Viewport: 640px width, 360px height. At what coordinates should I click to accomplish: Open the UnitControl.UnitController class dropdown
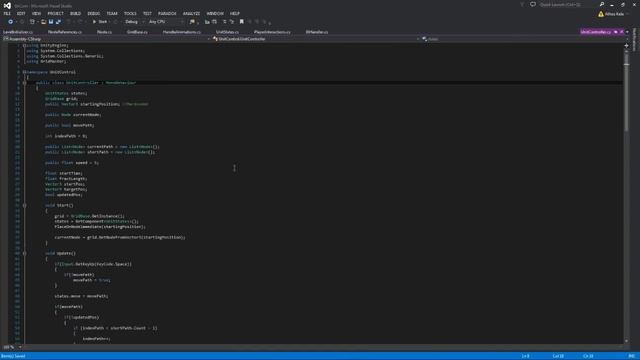point(316,39)
